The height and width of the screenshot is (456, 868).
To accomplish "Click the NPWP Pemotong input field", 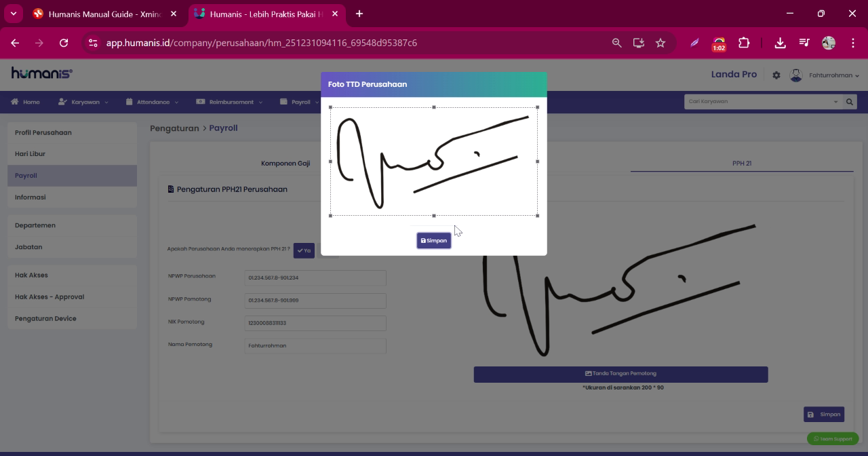I will click(315, 301).
